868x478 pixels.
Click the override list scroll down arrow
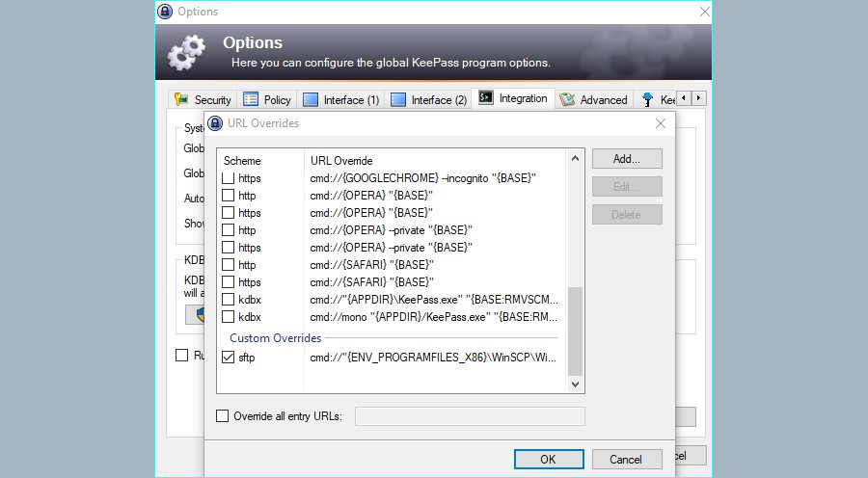(575, 384)
